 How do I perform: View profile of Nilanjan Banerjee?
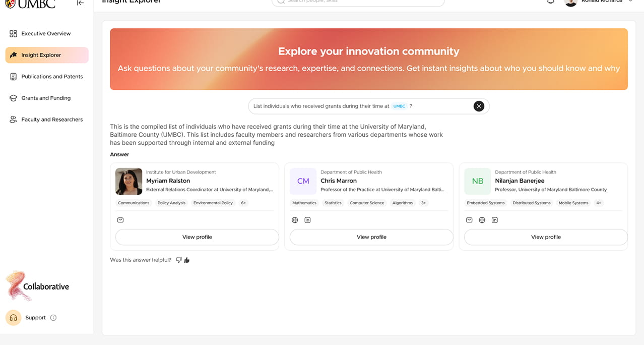546,237
